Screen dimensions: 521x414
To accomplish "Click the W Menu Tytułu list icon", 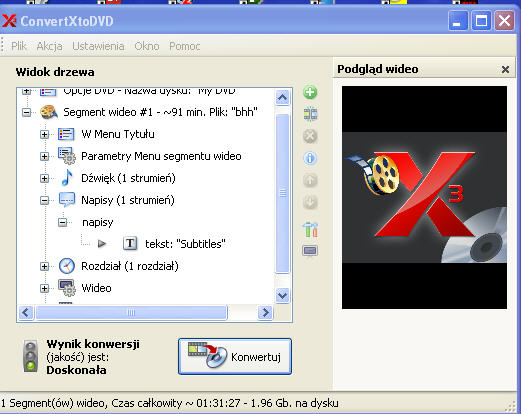I will [x=66, y=134].
